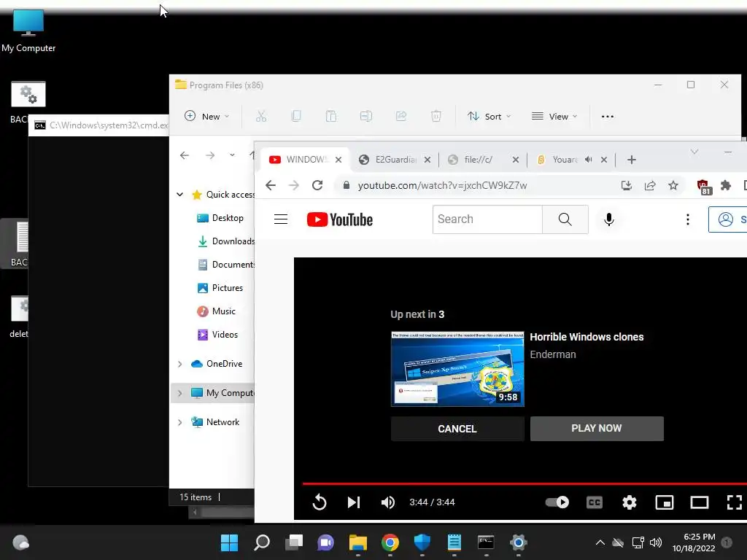Close the E2Guardian tab

tap(427, 160)
